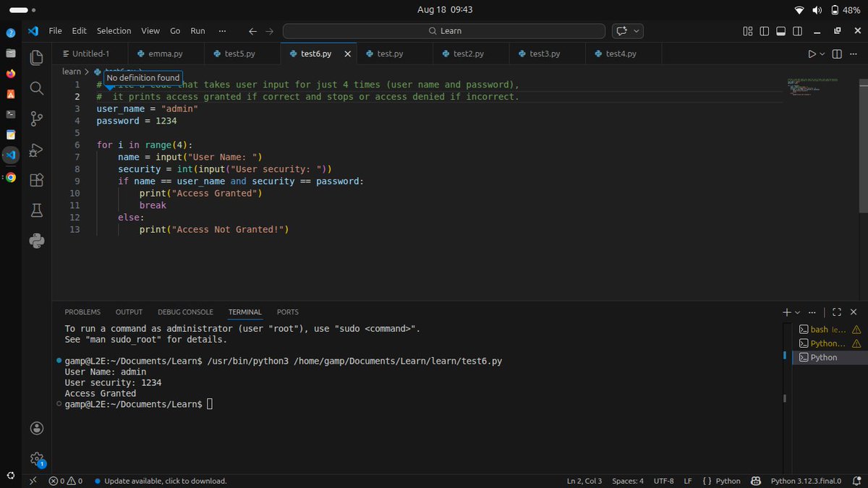Close the test6.py editor tab
The width and height of the screenshot is (868, 488).
pyautogui.click(x=347, y=54)
